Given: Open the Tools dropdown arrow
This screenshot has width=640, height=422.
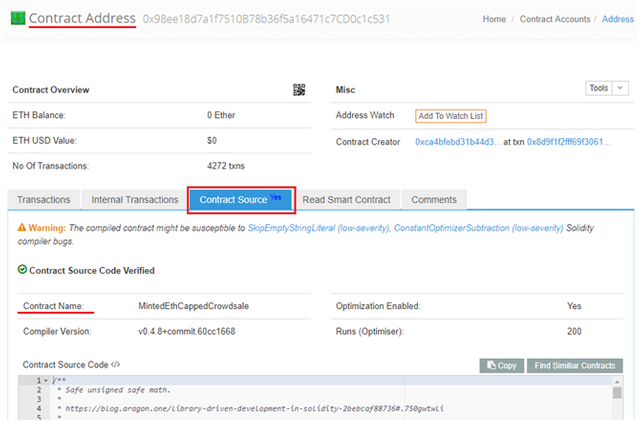Looking at the screenshot, I should click(x=620, y=88).
